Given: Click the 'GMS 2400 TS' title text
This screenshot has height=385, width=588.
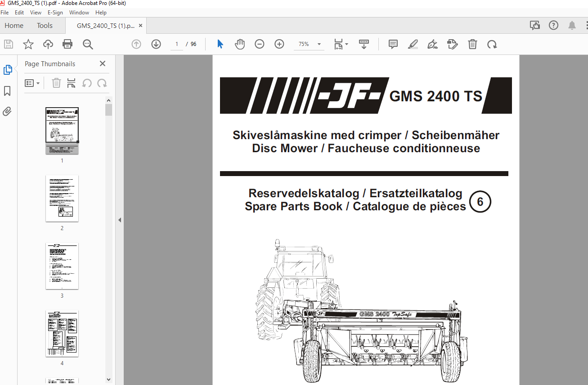Looking at the screenshot, I should click(436, 96).
